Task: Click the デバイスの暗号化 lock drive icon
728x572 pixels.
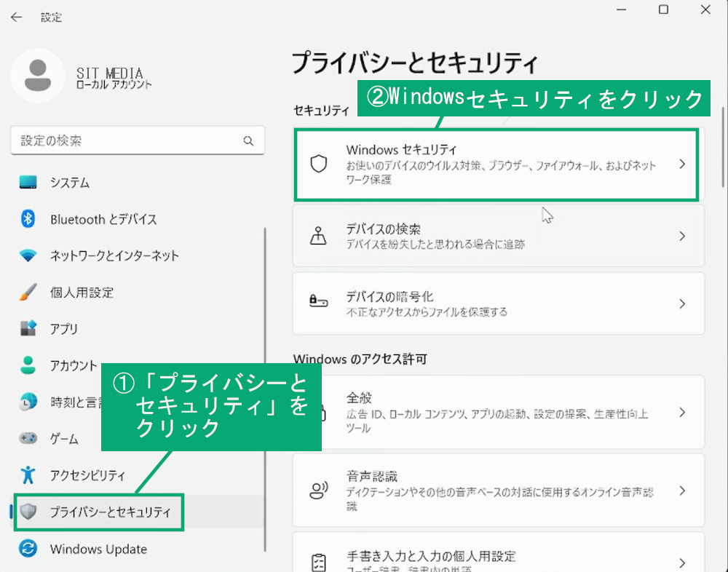Action: (319, 301)
